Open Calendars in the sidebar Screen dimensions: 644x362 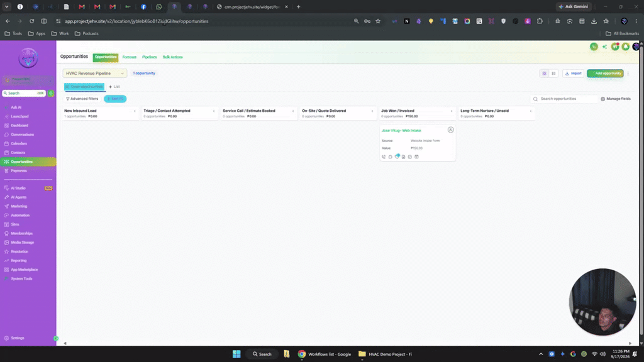(x=18, y=143)
